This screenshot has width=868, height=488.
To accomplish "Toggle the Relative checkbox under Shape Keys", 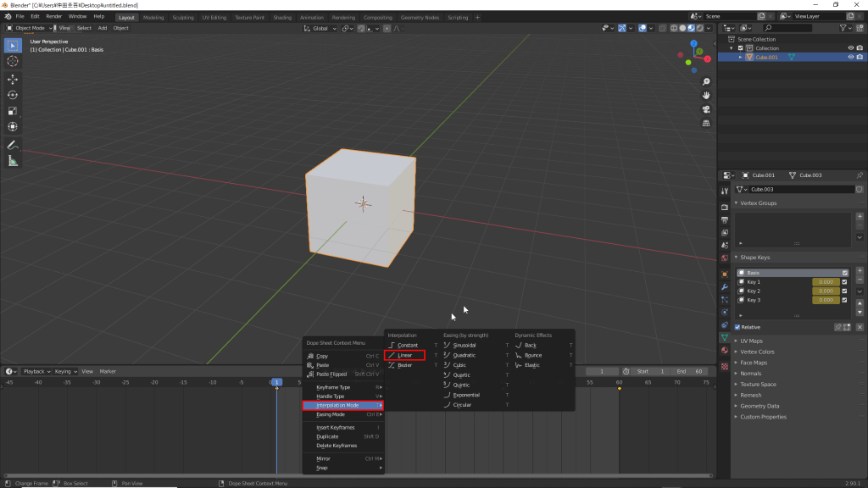I will (737, 327).
